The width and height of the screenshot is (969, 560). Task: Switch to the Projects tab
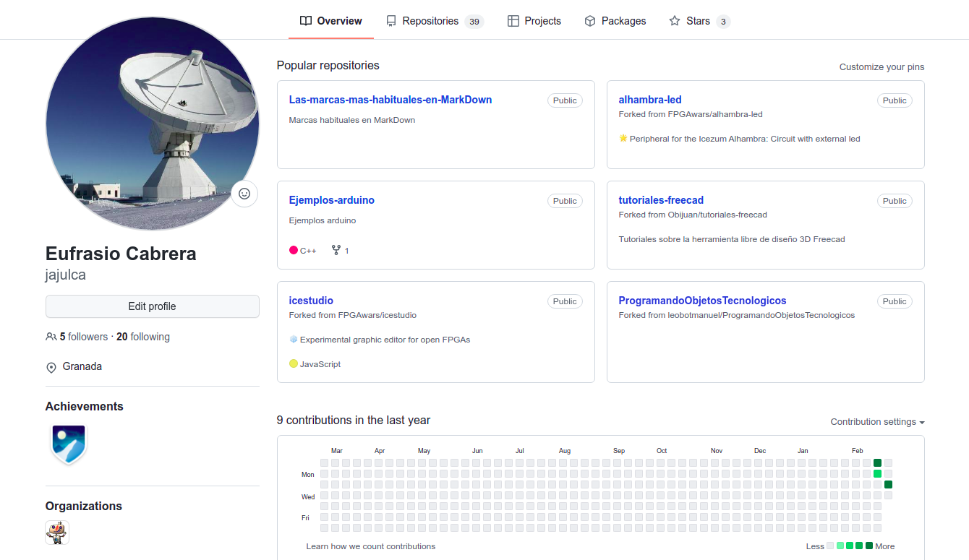[x=534, y=21]
